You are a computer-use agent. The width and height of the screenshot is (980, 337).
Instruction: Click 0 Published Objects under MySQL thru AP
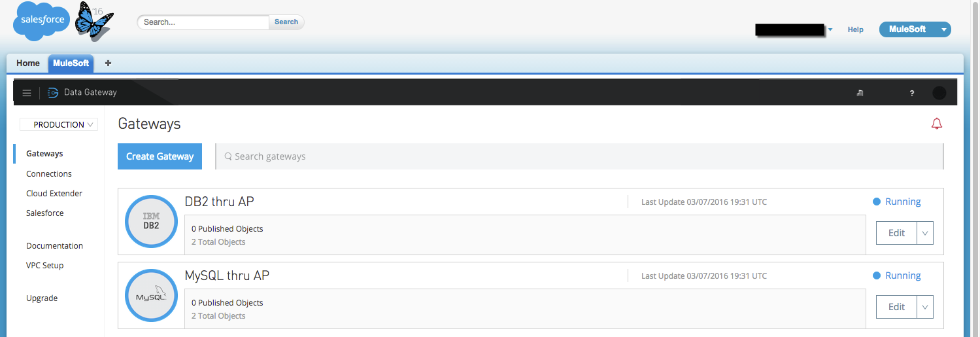pos(228,303)
